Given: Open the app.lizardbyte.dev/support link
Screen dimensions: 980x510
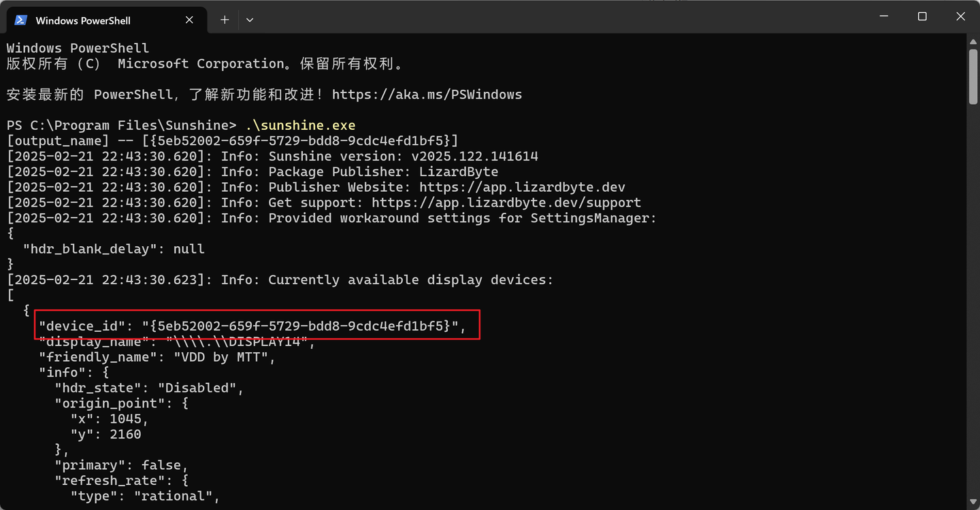Looking at the screenshot, I should [506, 203].
